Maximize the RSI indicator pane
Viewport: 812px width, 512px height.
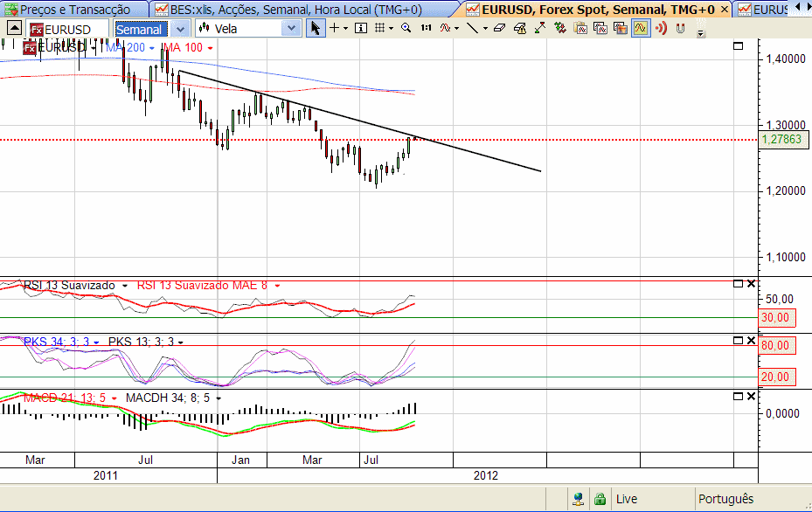[x=739, y=284]
